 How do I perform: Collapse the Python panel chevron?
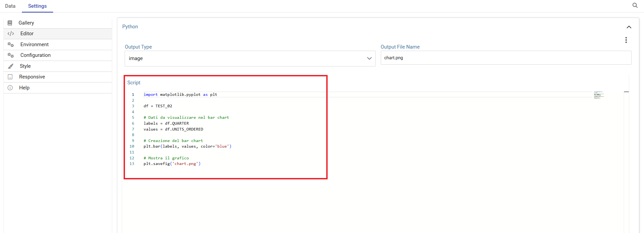coord(629,27)
